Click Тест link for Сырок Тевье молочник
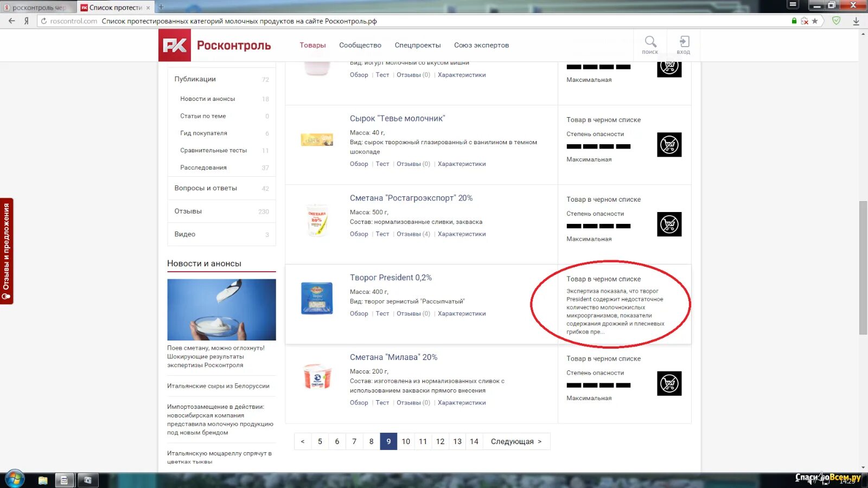The image size is (868, 488). [382, 164]
